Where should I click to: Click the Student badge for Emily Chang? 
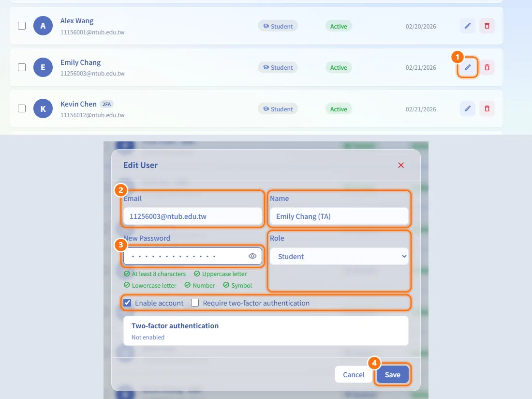(278, 68)
